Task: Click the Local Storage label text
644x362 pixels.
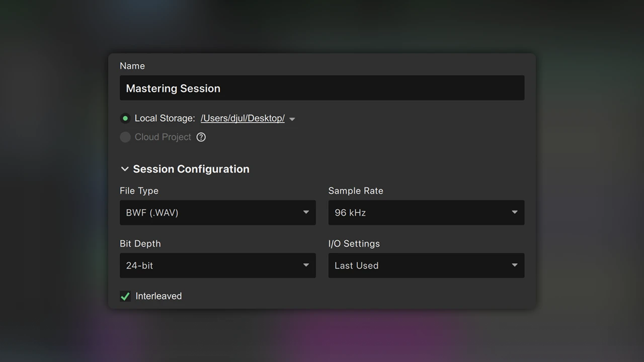Action: point(165,118)
